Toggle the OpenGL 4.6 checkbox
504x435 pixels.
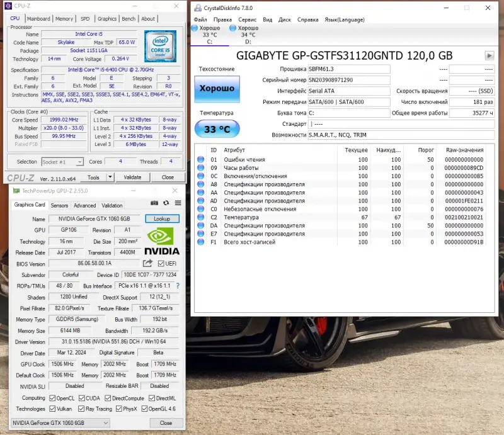(x=144, y=409)
